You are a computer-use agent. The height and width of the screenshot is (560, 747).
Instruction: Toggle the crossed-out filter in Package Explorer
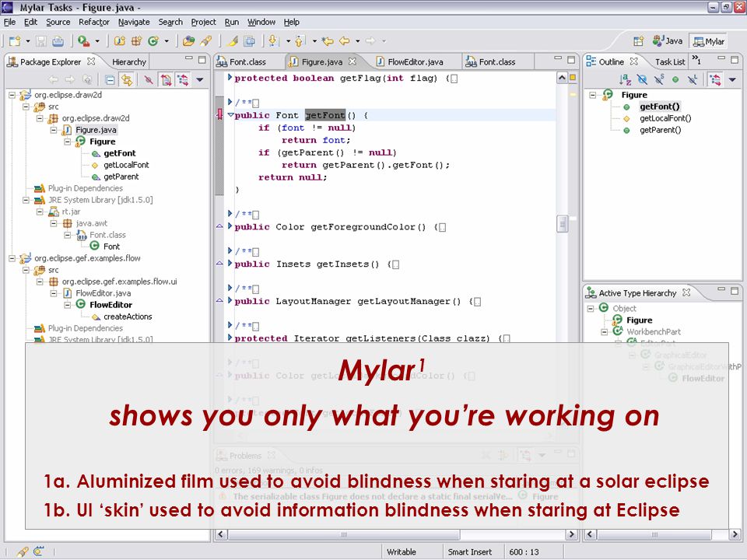[149, 80]
